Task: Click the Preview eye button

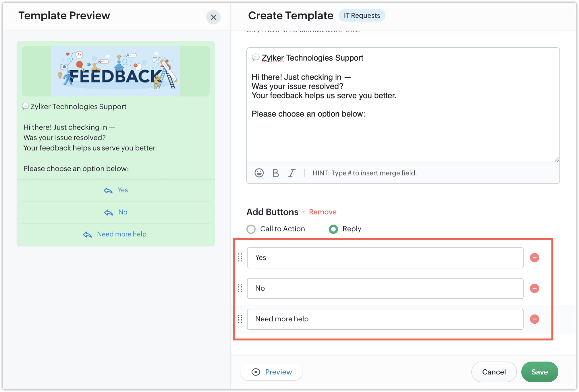Action: coord(271,372)
